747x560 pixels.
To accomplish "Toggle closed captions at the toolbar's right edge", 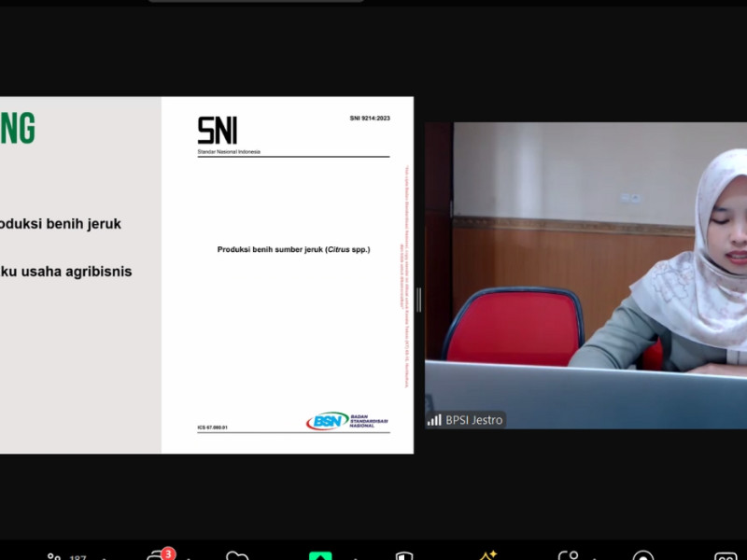I will pyautogui.click(x=726, y=557).
